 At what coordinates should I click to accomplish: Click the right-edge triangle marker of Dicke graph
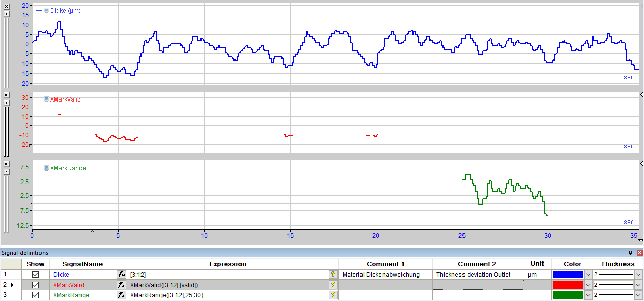pyautogui.click(x=641, y=5)
